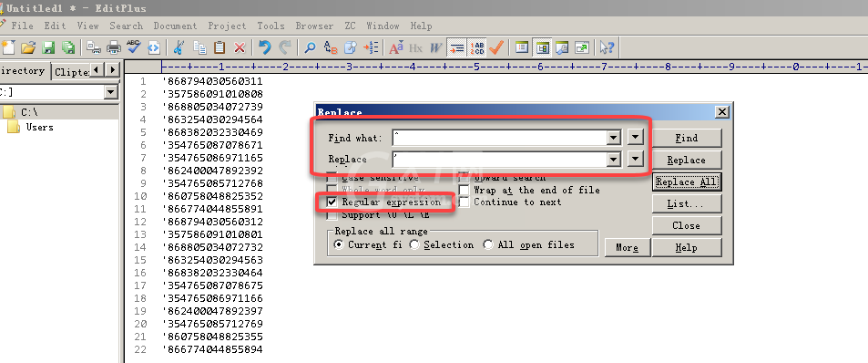Click the red X Delete icon
868x363 pixels.
point(240,47)
